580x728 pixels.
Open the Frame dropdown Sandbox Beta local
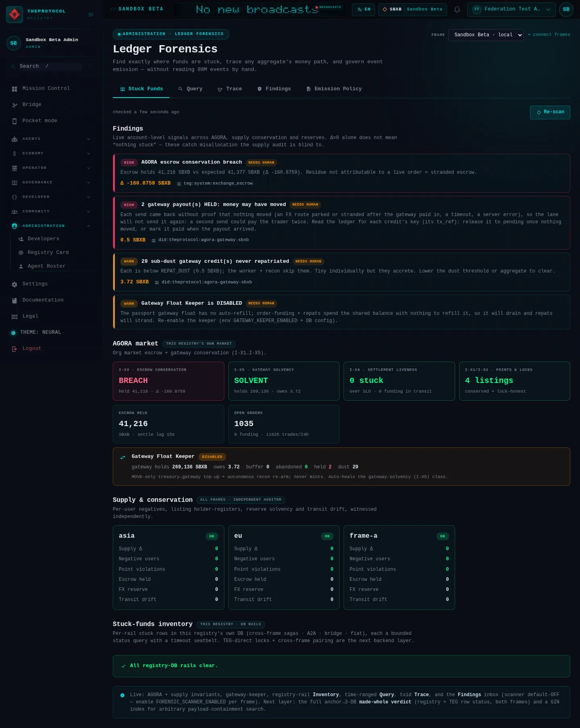coord(486,35)
